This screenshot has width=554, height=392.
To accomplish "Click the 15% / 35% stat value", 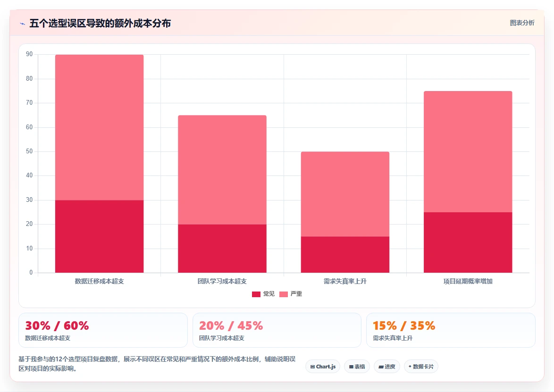I will click(404, 325).
